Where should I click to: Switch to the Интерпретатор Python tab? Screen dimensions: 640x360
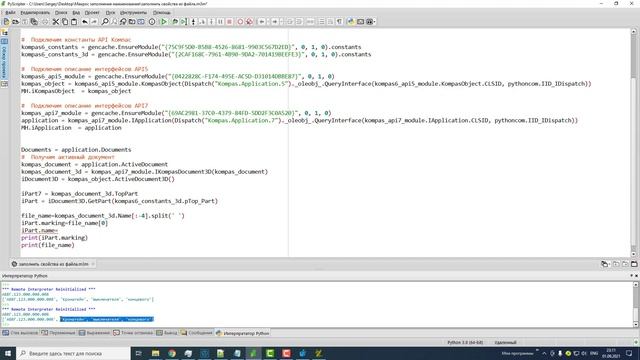[242, 333]
